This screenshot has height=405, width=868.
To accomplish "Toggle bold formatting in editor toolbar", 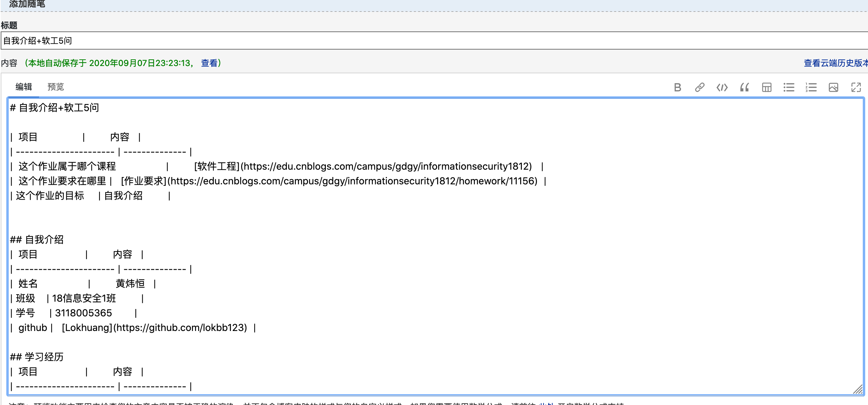I will (x=678, y=87).
